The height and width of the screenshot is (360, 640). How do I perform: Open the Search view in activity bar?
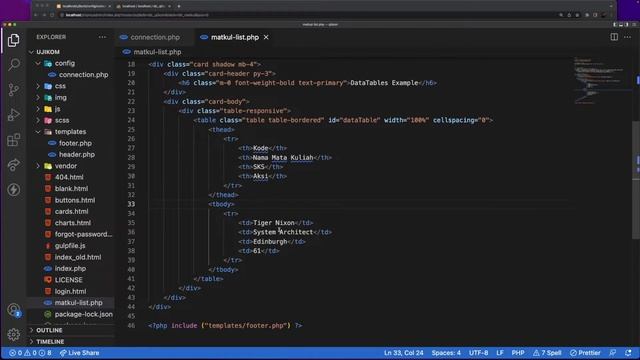13,64
